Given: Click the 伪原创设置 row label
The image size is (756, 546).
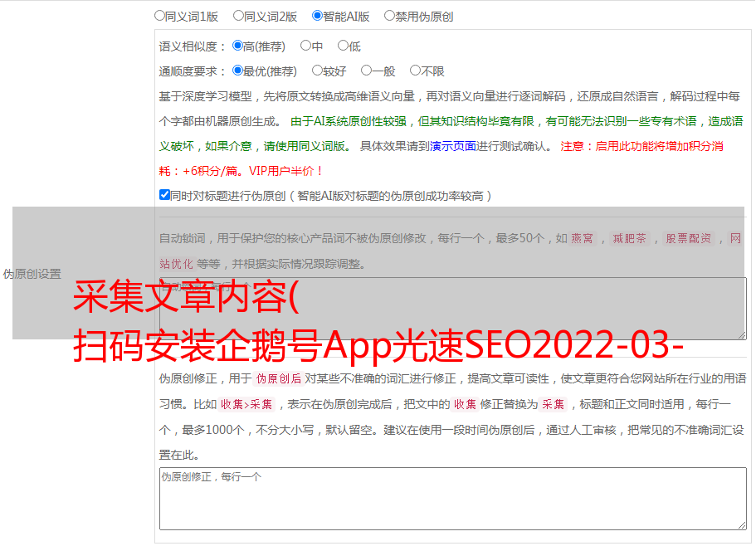Looking at the screenshot, I should 32,274.
